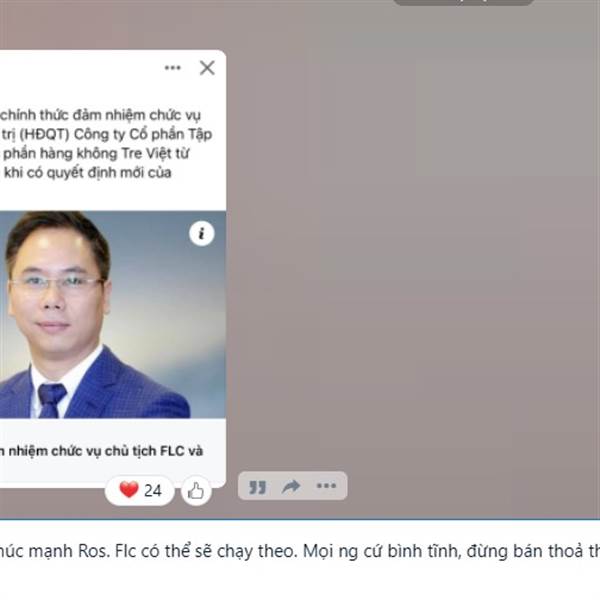Quote reply to this message
600x600 pixels.
coord(257,487)
